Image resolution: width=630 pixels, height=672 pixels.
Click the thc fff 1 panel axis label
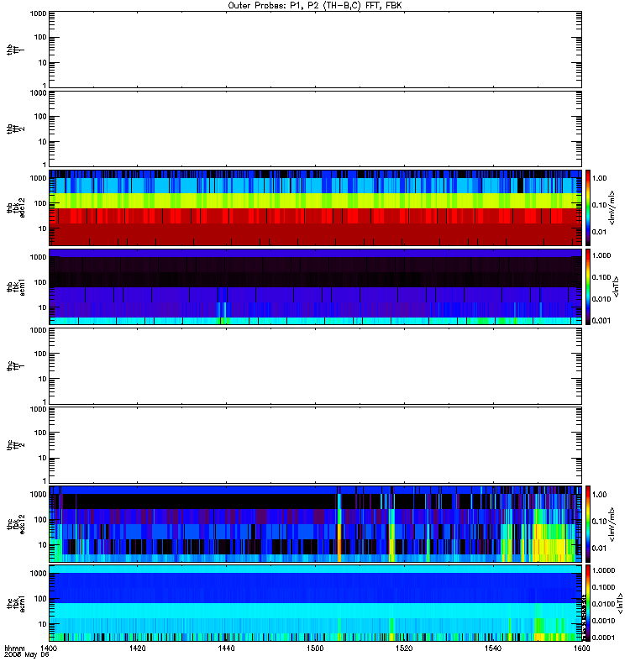(x=15, y=366)
